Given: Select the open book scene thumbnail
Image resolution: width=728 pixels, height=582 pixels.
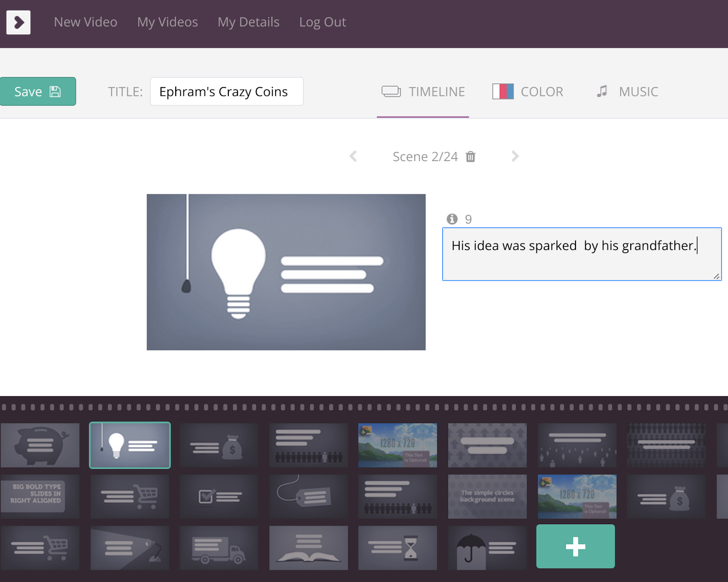Looking at the screenshot, I should 308,548.
